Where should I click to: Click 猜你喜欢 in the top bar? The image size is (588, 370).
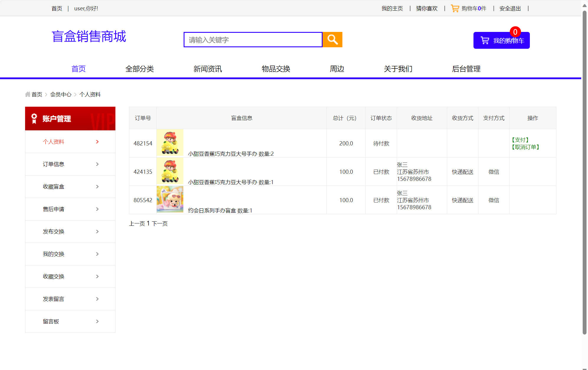(x=426, y=8)
